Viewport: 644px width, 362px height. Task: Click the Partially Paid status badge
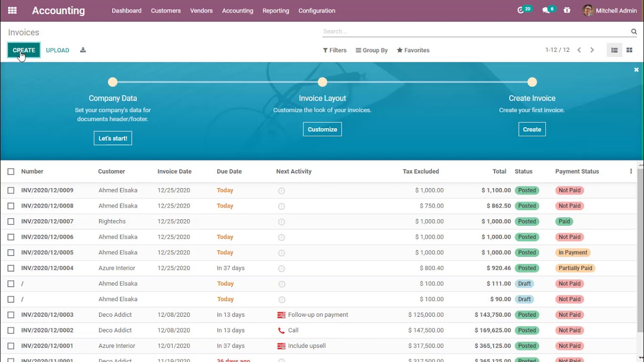point(575,268)
